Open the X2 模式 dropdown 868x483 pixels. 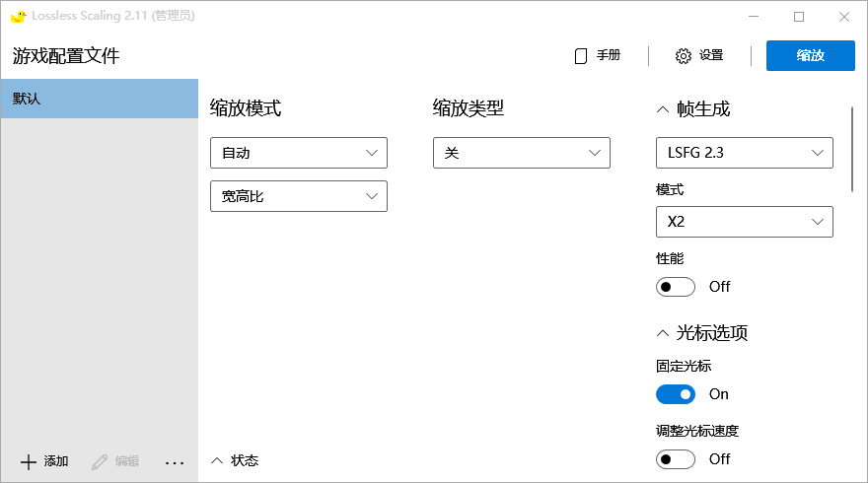(x=744, y=222)
